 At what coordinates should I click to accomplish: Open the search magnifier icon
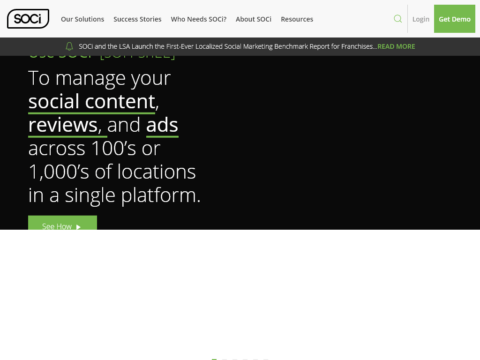398,19
